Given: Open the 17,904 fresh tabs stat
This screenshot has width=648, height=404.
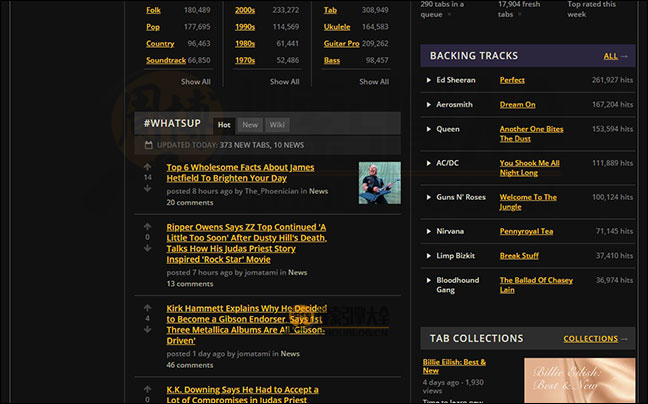Looking at the screenshot, I should click(519, 9).
